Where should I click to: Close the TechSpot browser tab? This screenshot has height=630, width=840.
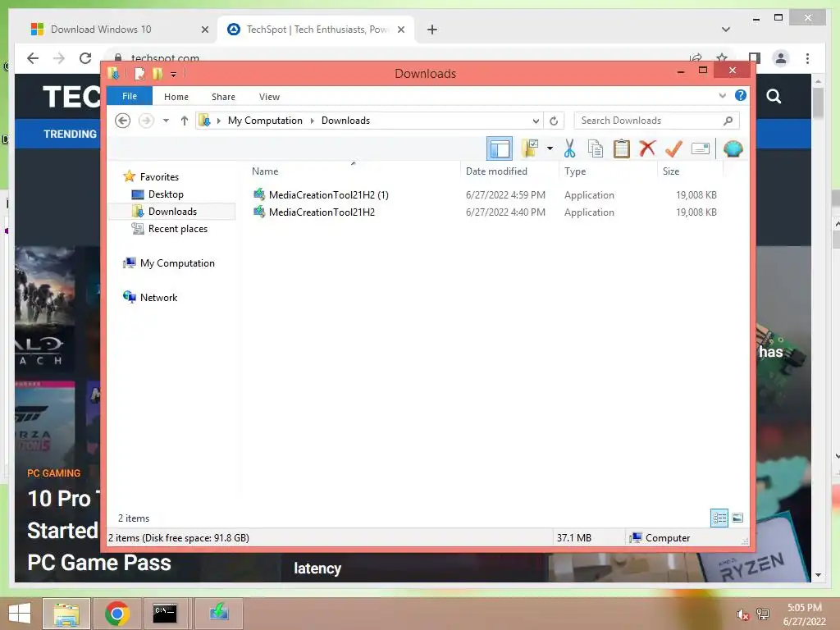400,30
